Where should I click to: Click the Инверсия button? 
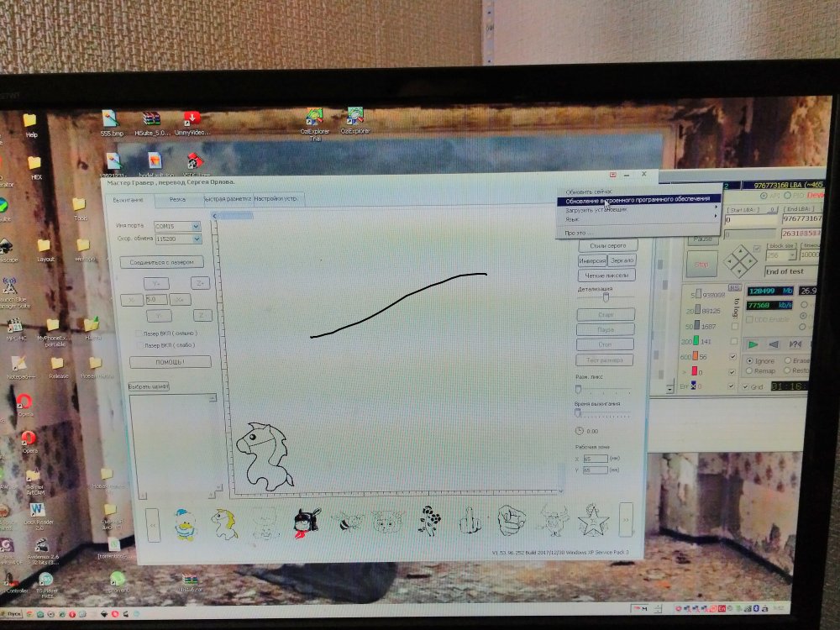point(592,261)
